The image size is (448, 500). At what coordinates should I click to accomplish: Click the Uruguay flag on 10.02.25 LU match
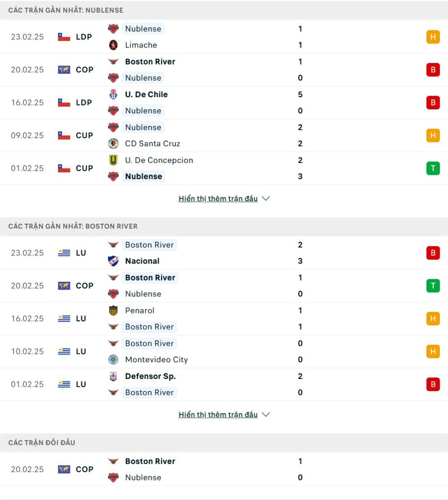(x=64, y=352)
